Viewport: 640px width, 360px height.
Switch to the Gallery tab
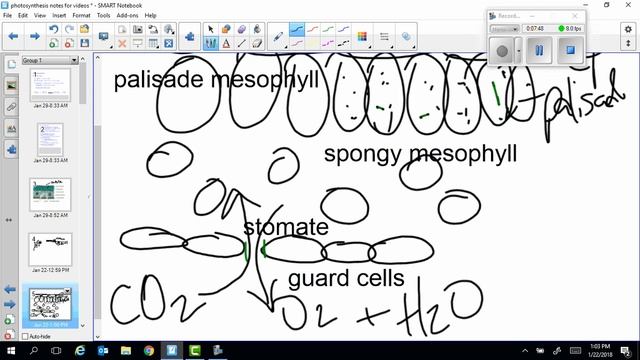11,86
